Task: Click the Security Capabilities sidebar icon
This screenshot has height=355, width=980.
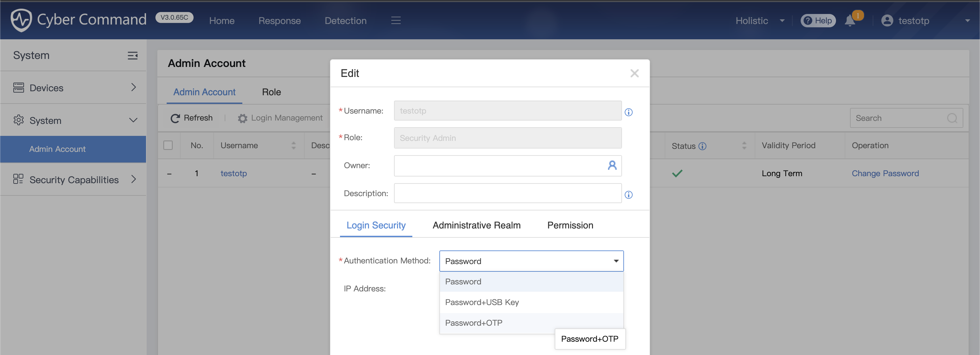Action: (18, 179)
